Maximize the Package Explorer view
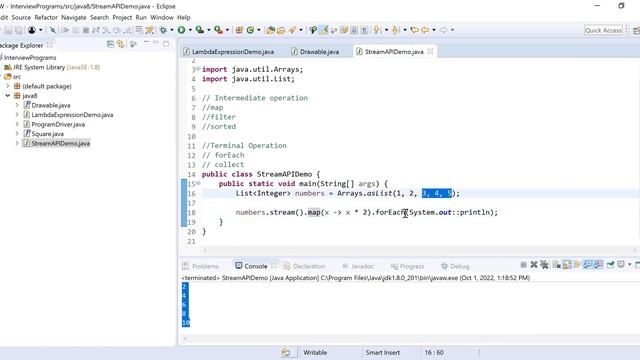The width and height of the screenshot is (640, 360). [x=166, y=43]
